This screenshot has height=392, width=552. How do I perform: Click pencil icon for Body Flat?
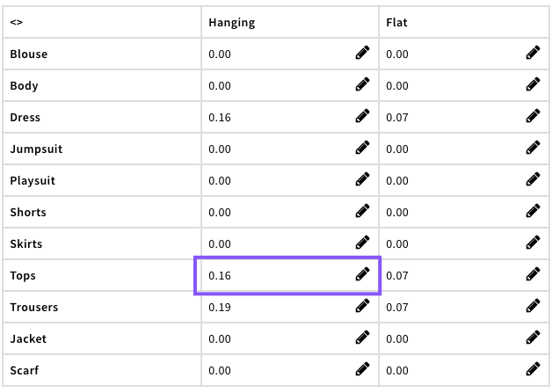(533, 85)
